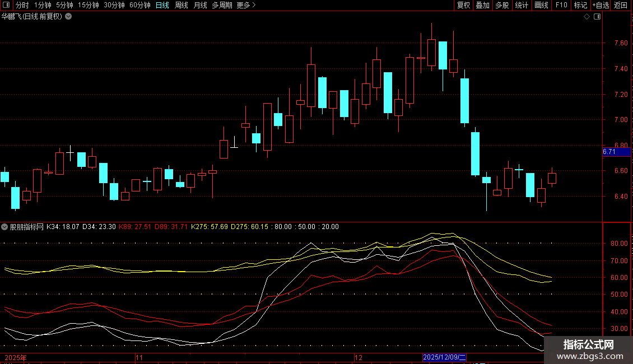Click the 6.40 price axis label
The image size is (633, 364).
[x=621, y=196]
